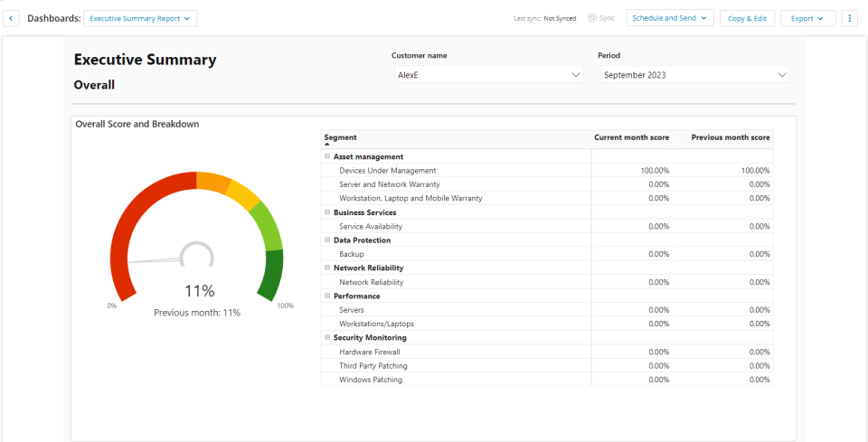868x442 pixels.
Task: Click the Segment column sort arrow
Action: click(326, 144)
